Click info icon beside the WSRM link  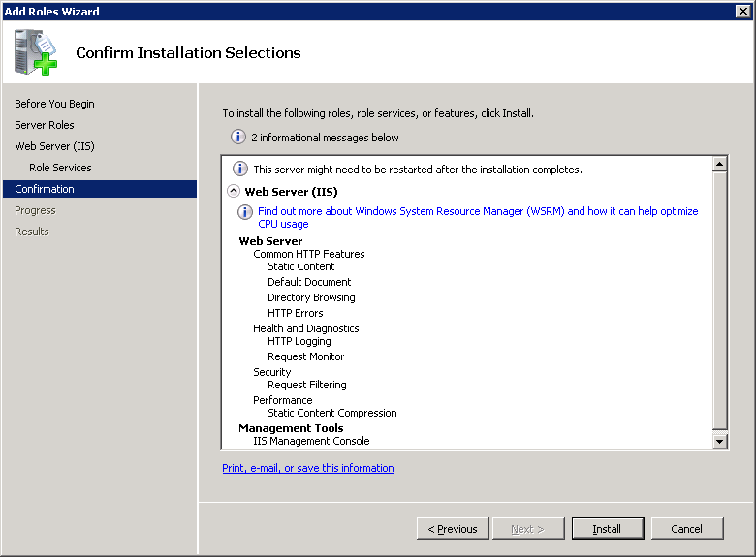(246, 212)
